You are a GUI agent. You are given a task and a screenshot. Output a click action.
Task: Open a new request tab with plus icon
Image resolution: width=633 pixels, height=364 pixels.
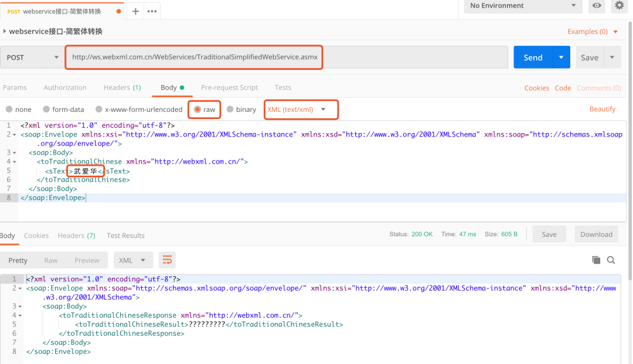pyautogui.click(x=135, y=11)
